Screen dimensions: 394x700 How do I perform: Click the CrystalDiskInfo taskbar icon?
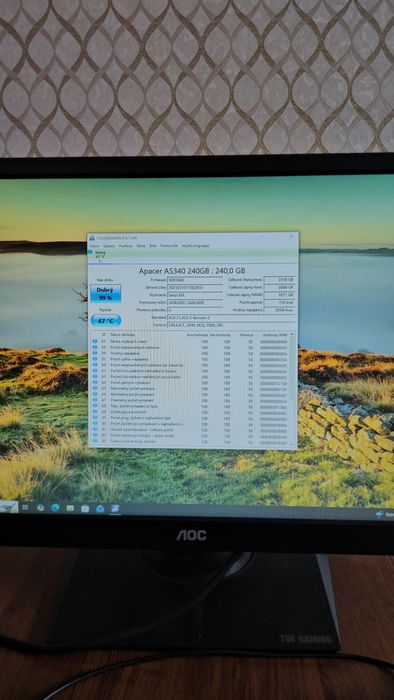click(115, 508)
